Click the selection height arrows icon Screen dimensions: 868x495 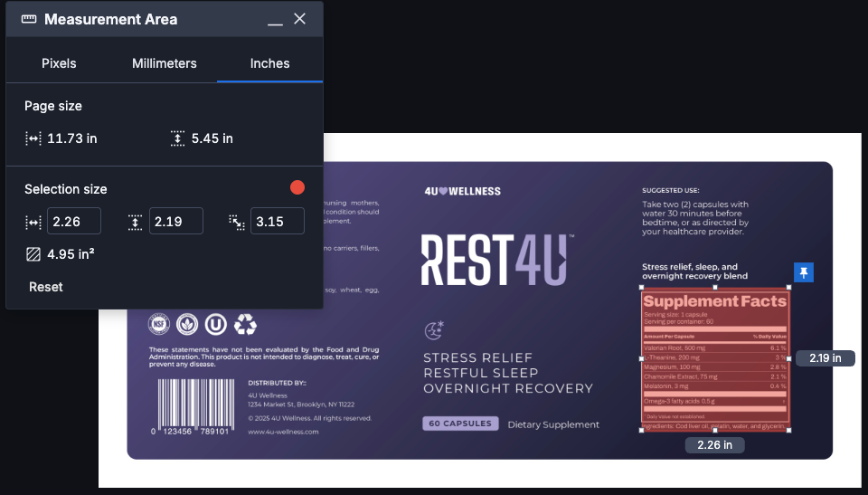(x=135, y=223)
